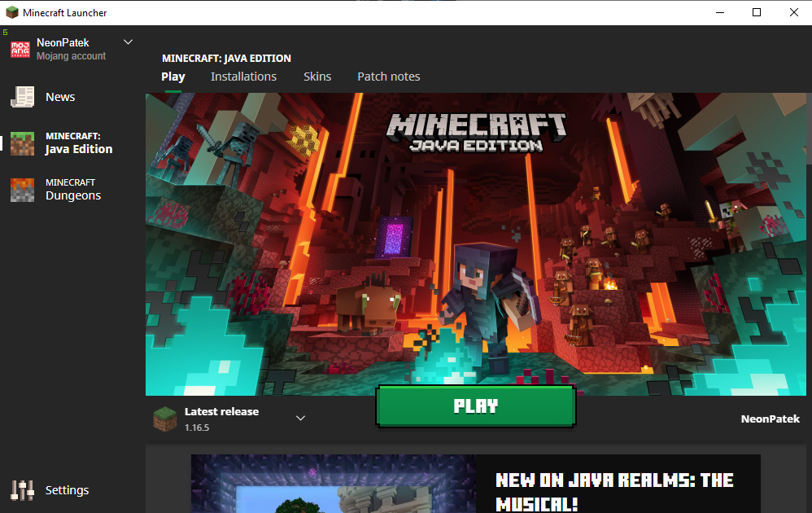Click the green PLAY button
This screenshot has height=513, width=812.
pyautogui.click(x=475, y=406)
